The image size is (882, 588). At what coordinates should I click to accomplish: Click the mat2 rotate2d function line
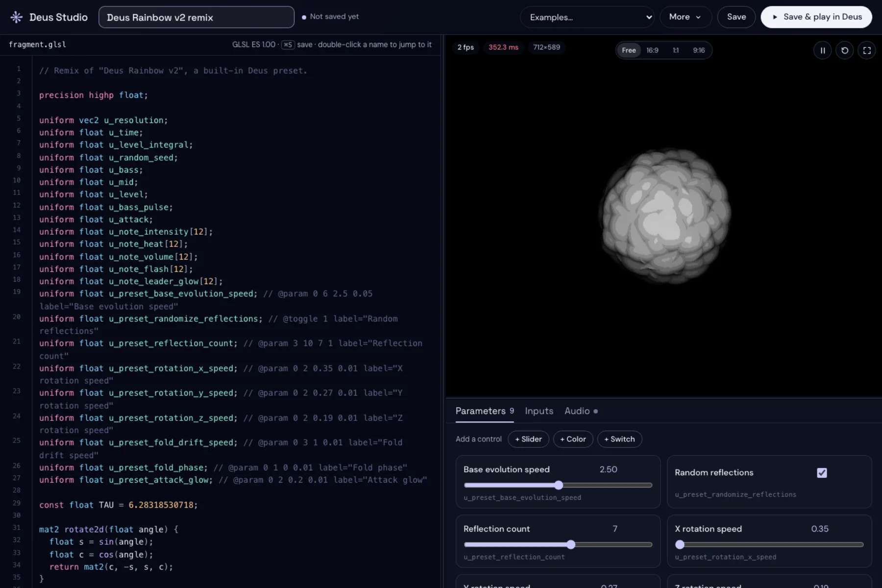click(x=109, y=529)
